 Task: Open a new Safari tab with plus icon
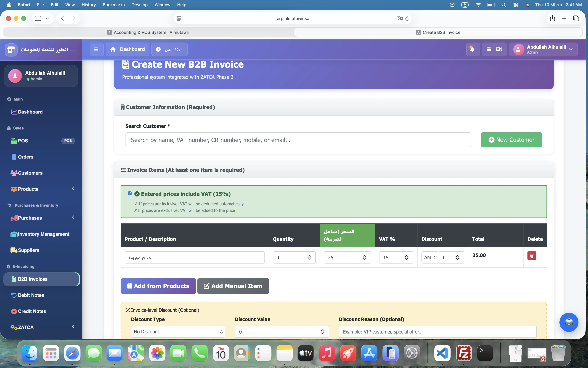(x=564, y=19)
